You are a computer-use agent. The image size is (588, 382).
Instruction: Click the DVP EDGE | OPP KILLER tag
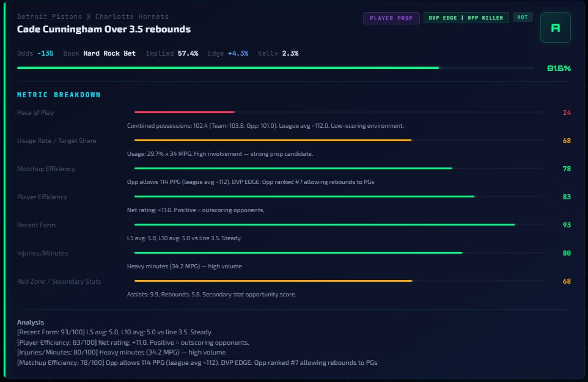point(466,18)
